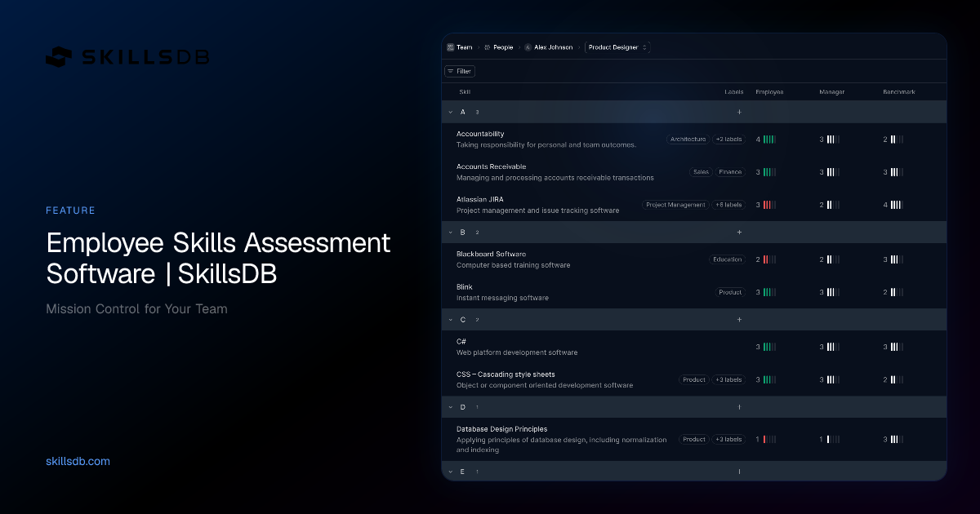Screen dimensions: 980x514
Task: Open Database Design Principles skill name
Action: click(501, 428)
